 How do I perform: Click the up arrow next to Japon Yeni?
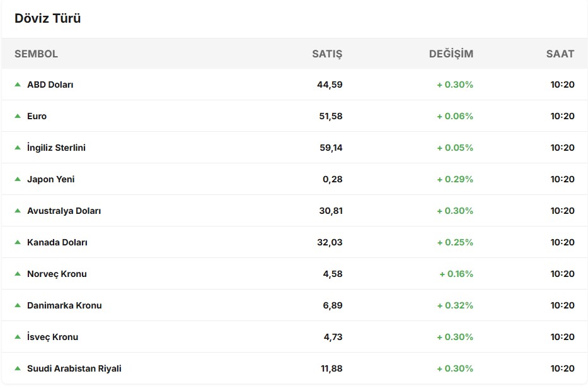[18, 179]
